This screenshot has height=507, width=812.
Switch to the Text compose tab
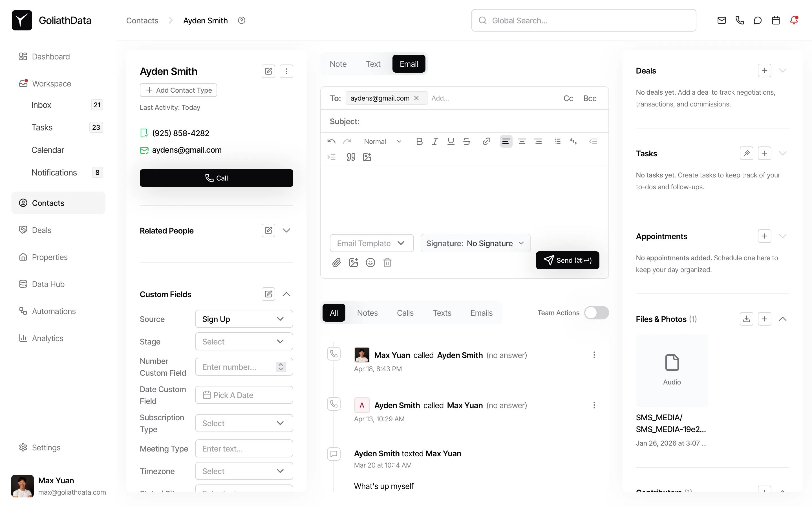(x=373, y=64)
